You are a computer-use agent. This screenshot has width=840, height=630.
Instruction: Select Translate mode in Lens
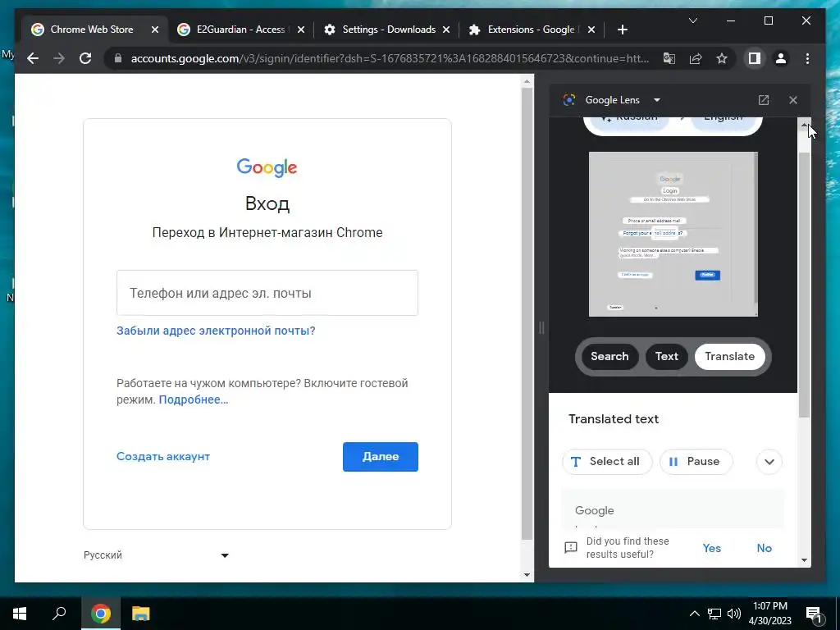pos(729,356)
